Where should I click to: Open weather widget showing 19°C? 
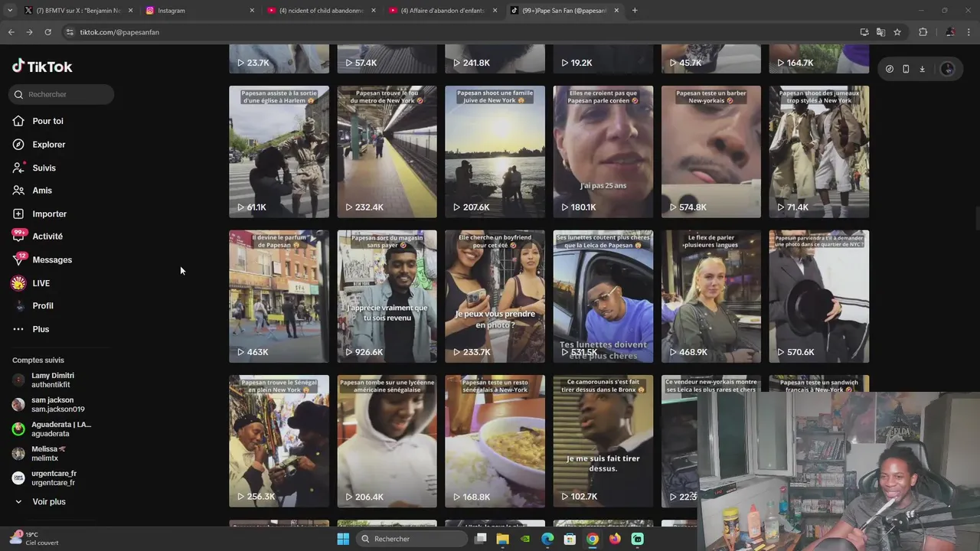coord(34,539)
